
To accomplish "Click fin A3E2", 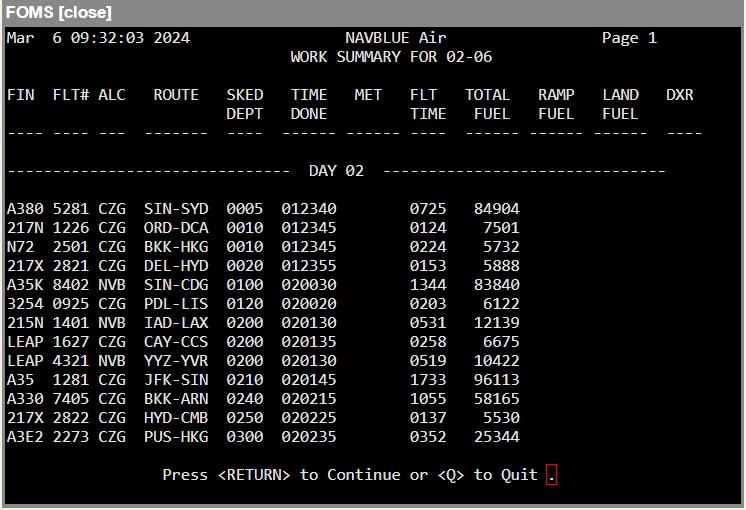I will [x=25, y=437].
